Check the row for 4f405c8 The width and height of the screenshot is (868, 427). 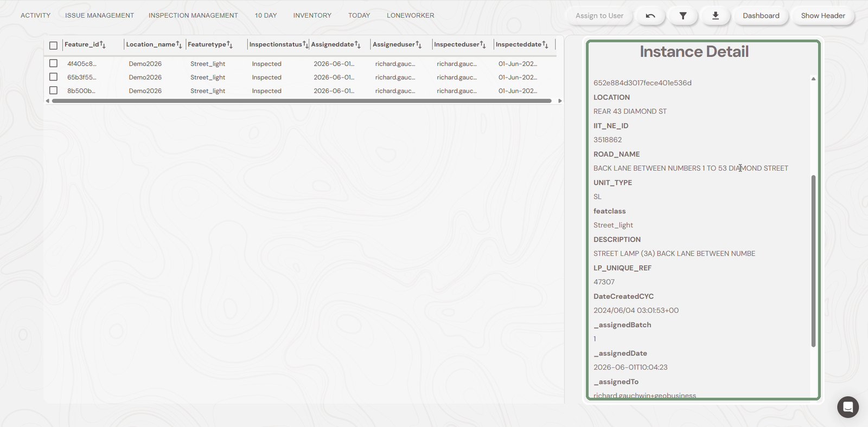point(53,63)
